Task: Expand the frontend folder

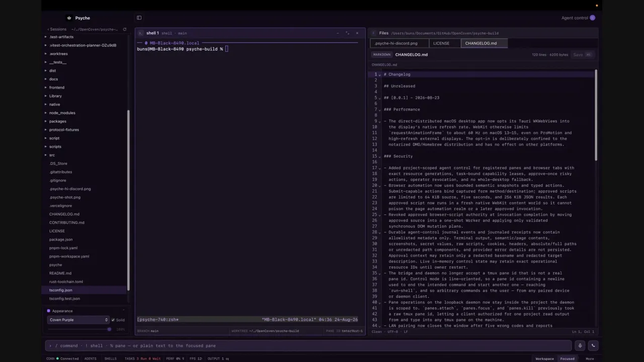Action: pos(46,87)
